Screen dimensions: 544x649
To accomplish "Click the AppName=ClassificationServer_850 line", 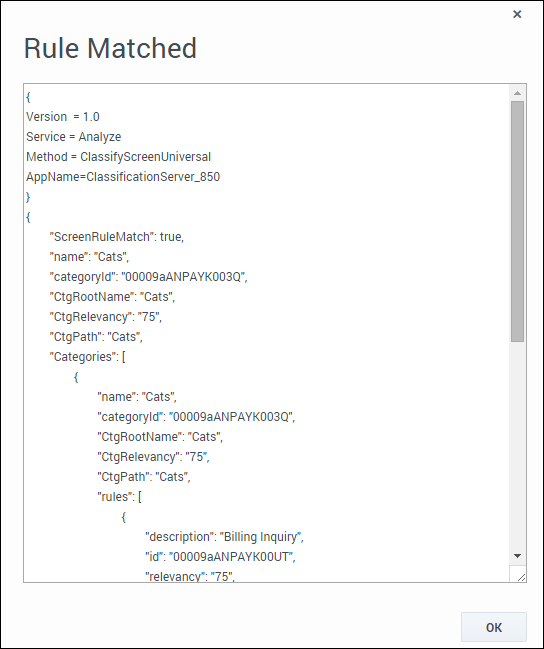I will [x=123, y=177].
